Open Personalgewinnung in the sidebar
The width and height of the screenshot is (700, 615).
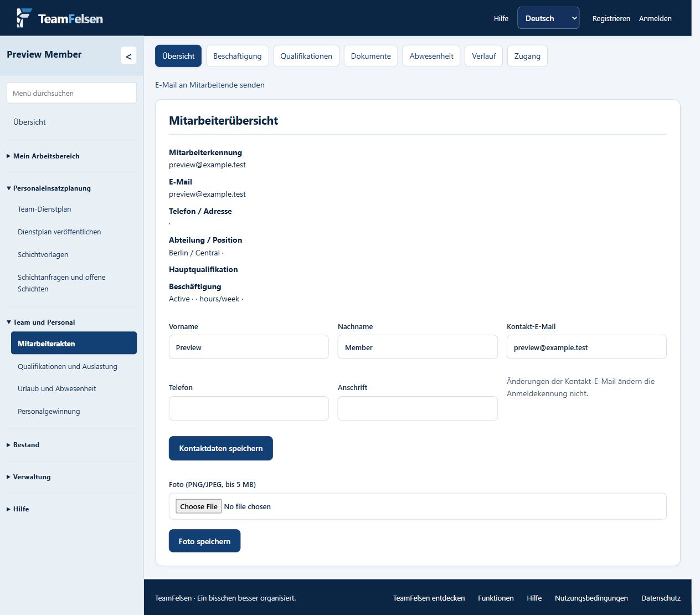click(x=49, y=412)
